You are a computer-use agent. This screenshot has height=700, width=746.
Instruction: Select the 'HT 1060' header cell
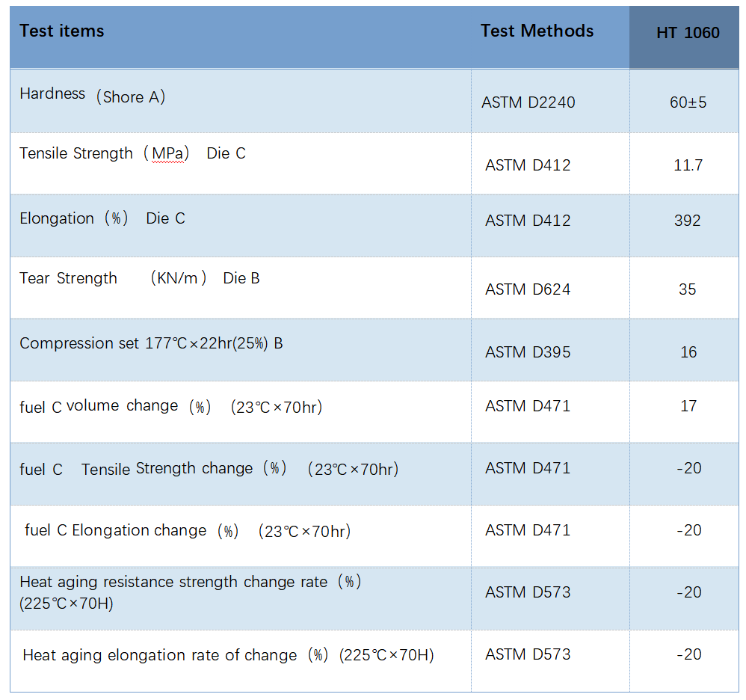pyautogui.click(x=688, y=33)
